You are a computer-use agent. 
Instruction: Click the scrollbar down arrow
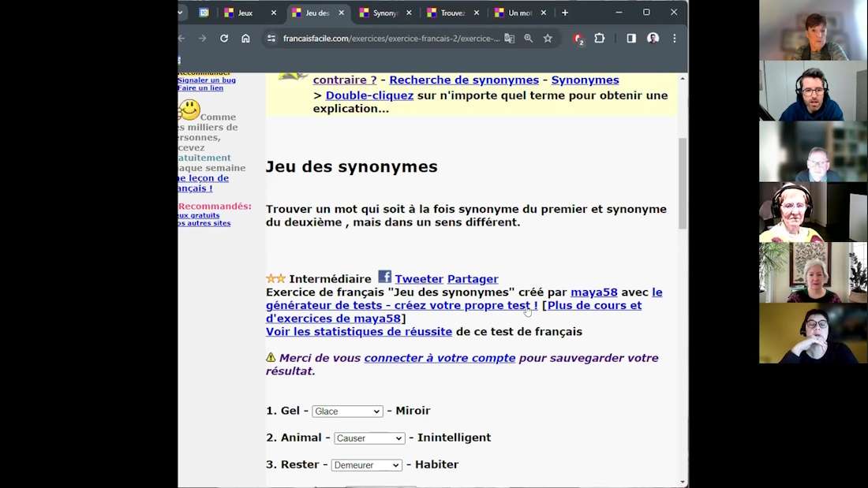pos(683,482)
